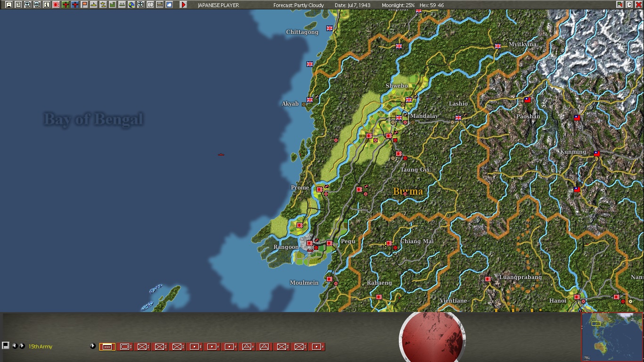
Task: Click the Pegu city label
Action: 348,241
